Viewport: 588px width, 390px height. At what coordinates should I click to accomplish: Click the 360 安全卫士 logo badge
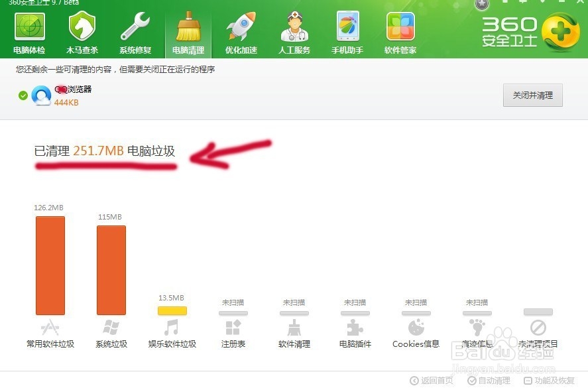(x=561, y=32)
